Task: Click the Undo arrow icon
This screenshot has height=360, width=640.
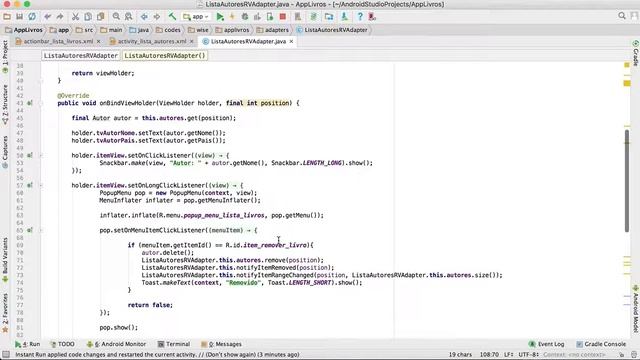Action: 48,17
